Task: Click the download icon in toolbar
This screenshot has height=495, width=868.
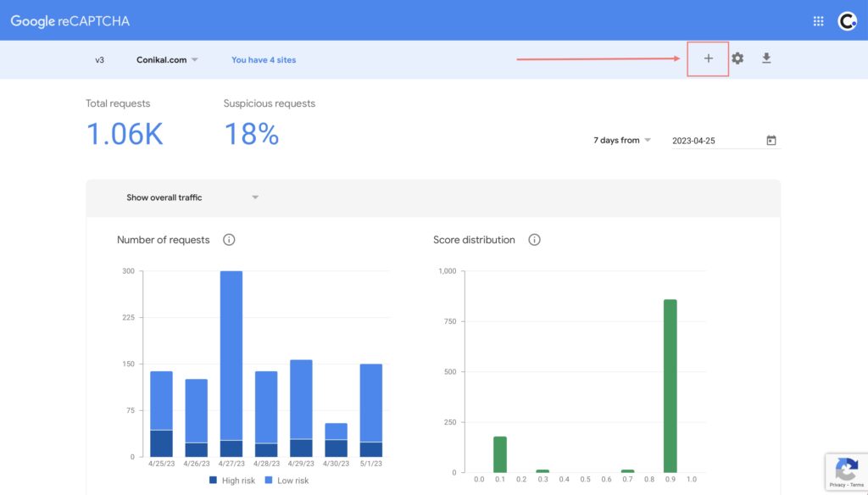Action: click(766, 58)
